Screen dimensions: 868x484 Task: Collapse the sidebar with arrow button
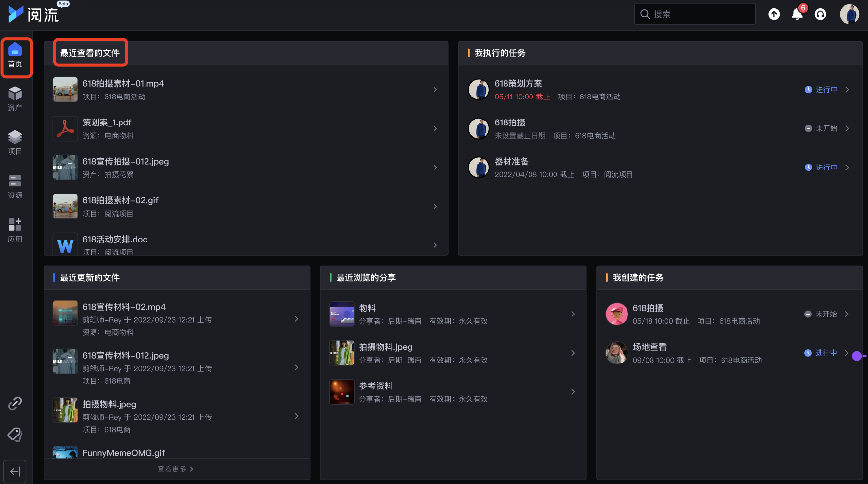[15, 472]
